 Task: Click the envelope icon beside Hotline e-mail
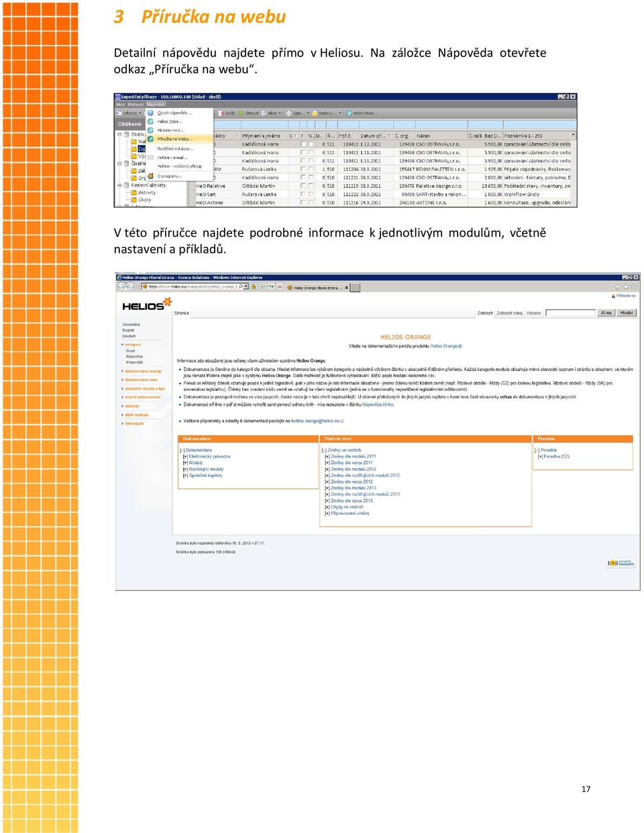pos(151,157)
